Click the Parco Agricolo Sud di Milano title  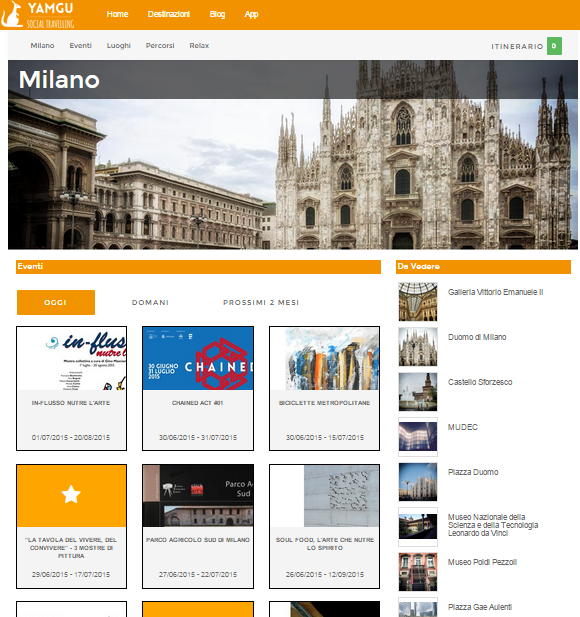pos(198,540)
